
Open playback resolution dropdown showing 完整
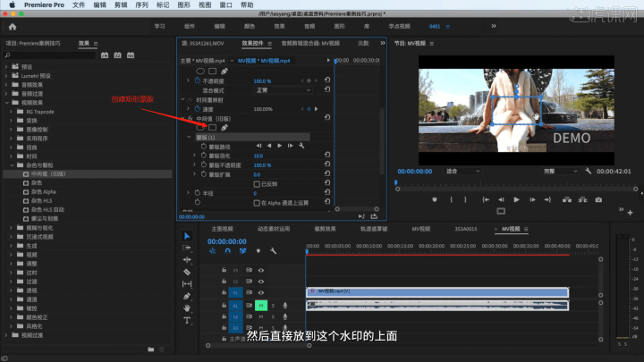(x=560, y=171)
